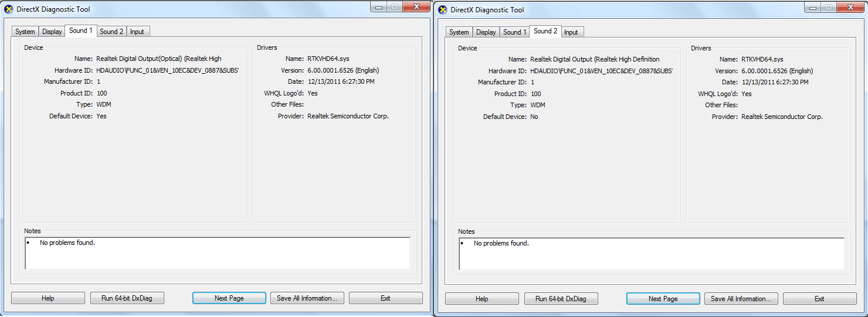Click the DirectX icon in the right window title bar
The width and height of the screenshot is (868, 317).
click(x=443, y=10)
